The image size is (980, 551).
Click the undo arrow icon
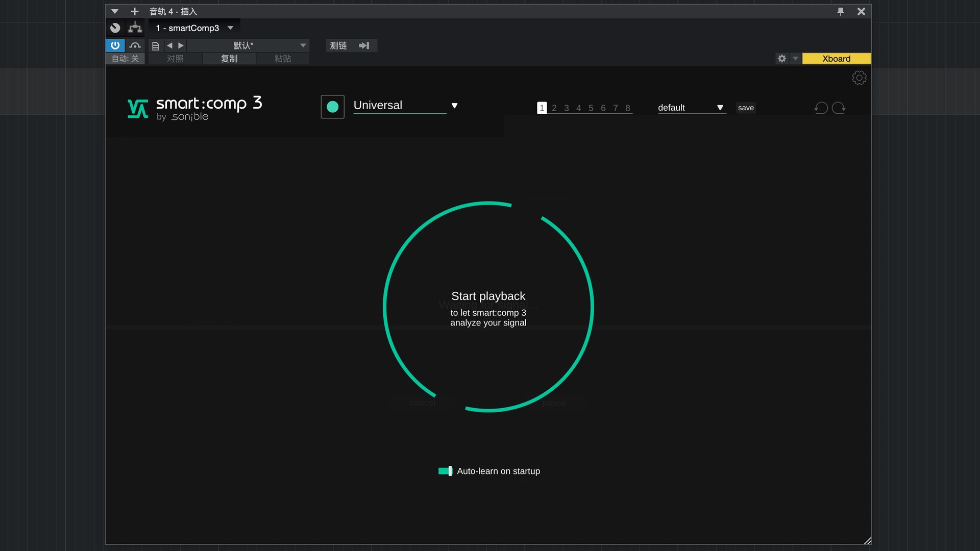pos(821,108)
